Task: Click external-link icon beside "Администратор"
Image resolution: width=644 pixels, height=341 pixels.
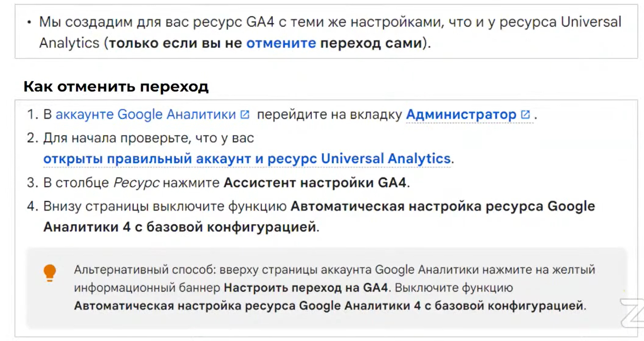Action: 525,114
